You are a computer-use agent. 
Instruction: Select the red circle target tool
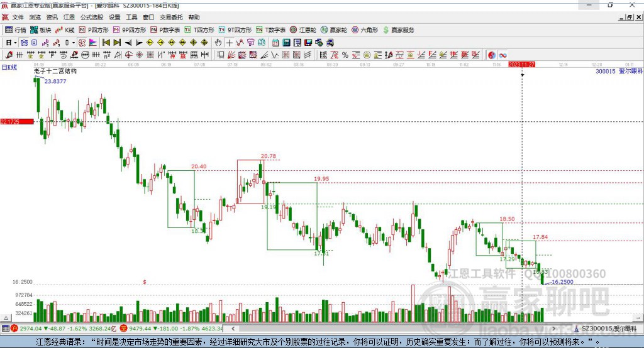[x=128, y=55]
